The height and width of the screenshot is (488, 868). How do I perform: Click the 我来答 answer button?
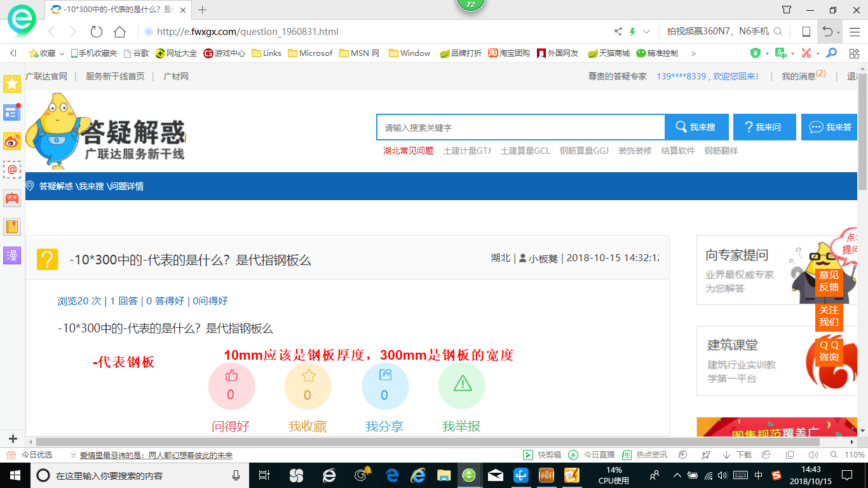[x=829, y=127]
